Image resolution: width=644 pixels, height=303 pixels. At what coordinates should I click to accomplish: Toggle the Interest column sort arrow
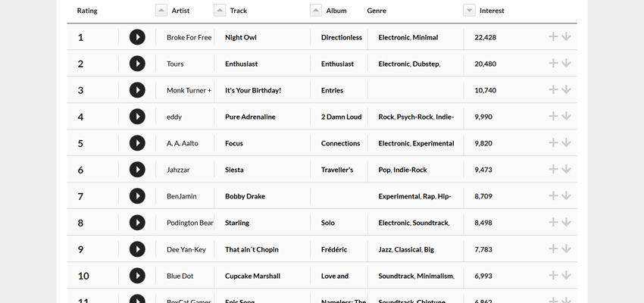coord(469,11)
